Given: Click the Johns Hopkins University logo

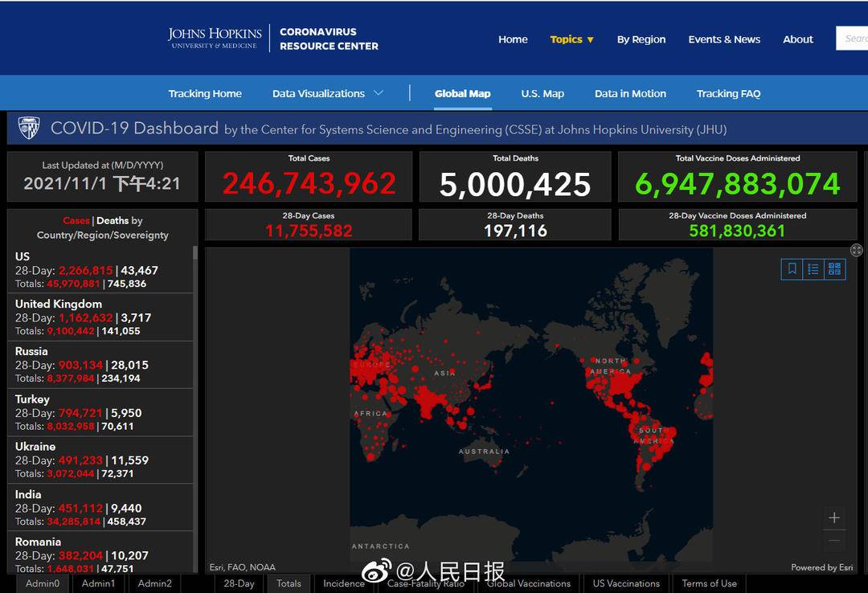Looking at the screenshot, I should click(x=215, y=39).
